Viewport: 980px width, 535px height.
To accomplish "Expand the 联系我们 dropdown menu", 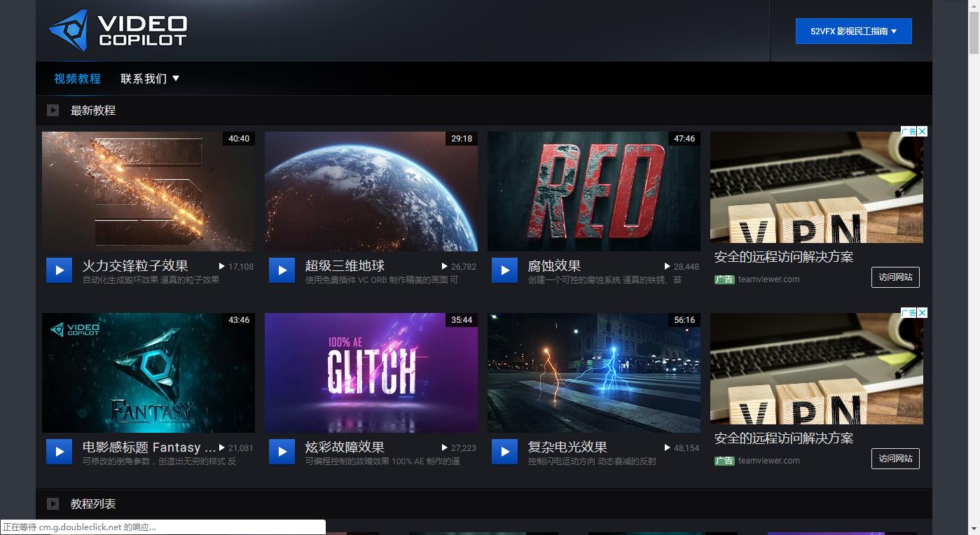I will [x=149, y=78].
